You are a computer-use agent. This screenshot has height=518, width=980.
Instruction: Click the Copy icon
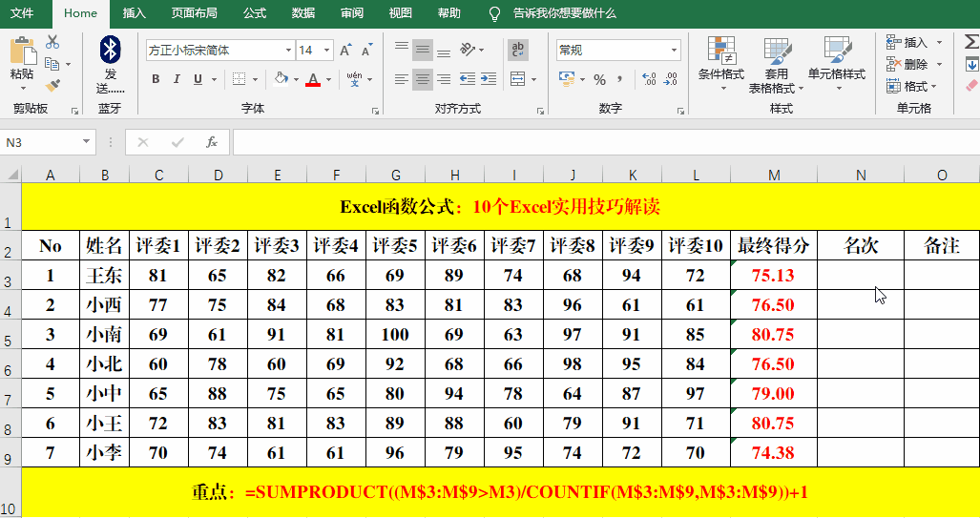[x=52, y=64]
